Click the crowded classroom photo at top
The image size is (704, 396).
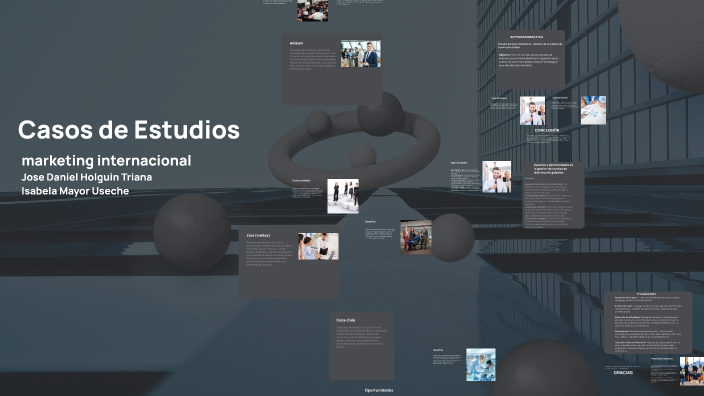point(312,10)
